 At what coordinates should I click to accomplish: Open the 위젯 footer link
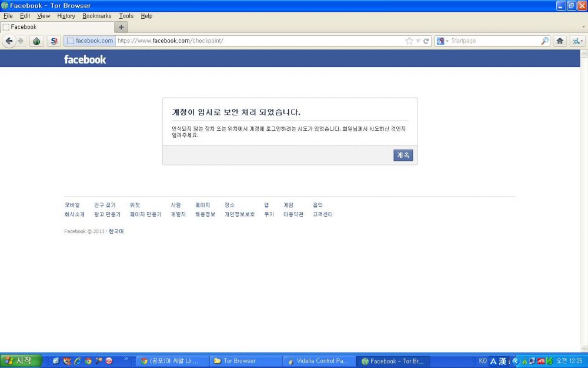(135, 205)
